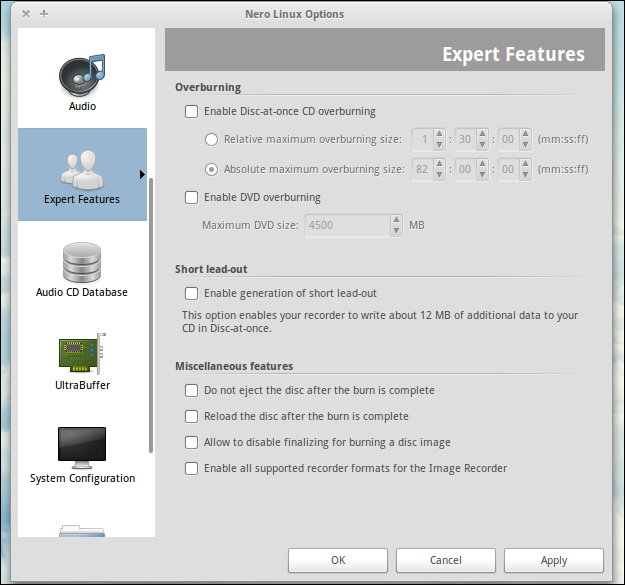Select Absolute maximum overburning size radio
This screenshot has width=625, height=585.
click(x=211, y=169)
